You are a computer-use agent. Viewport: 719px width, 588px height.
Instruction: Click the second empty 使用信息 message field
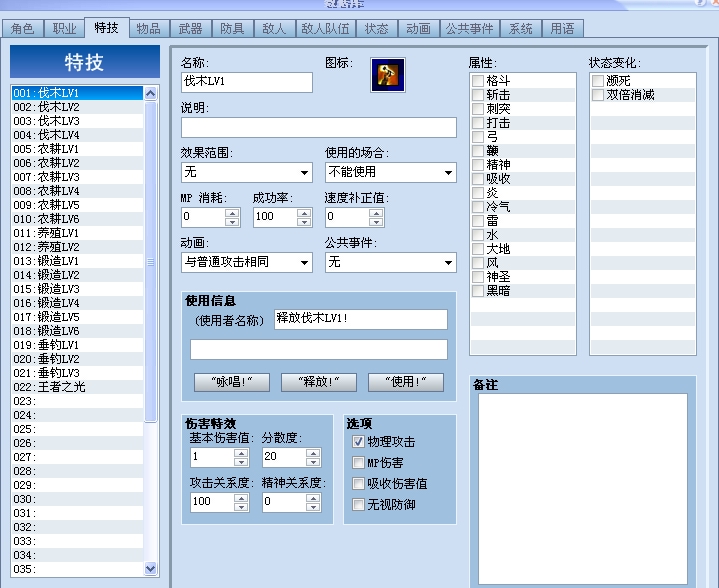(319, 349)
